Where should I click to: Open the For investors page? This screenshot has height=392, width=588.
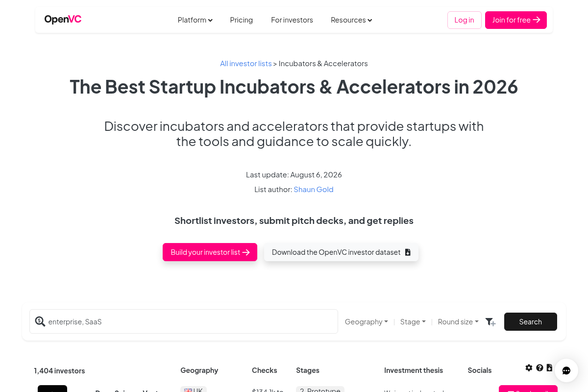[292, 20]
